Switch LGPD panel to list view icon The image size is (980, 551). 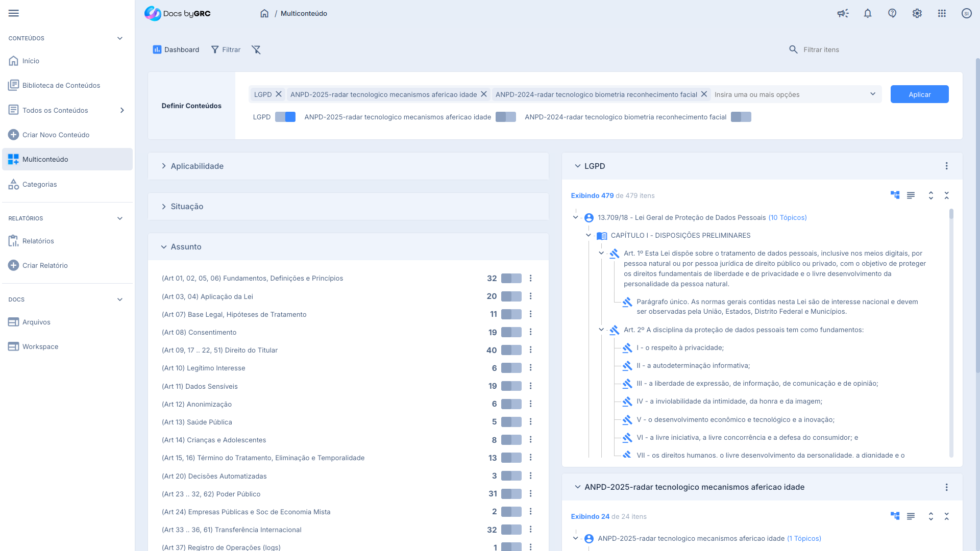[x=911, y=195]
